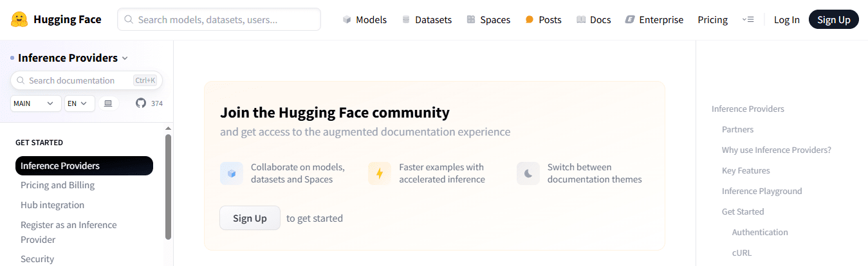Open the more navigation menu
Viewport: 868px width, 266px height.
click(748, 19)
